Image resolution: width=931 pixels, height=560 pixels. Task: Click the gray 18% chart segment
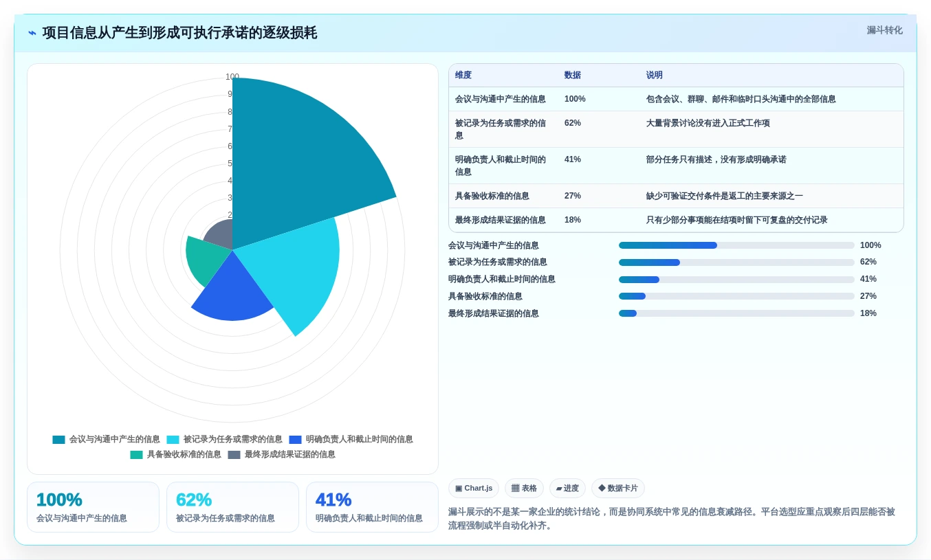220,236
